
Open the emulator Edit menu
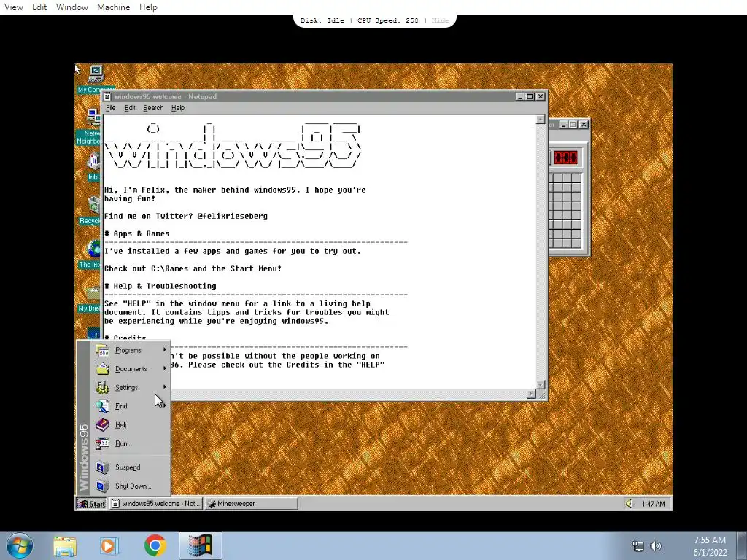tap(39, 7)
